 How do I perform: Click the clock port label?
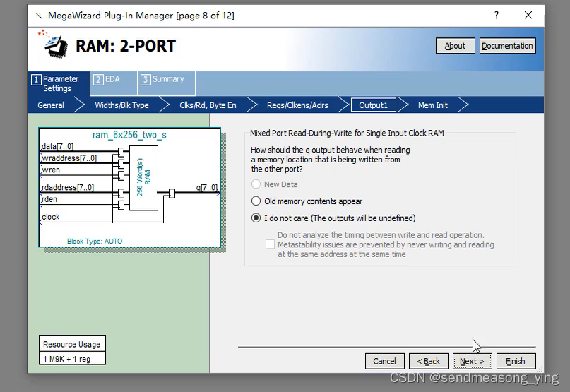click(51, 217)
